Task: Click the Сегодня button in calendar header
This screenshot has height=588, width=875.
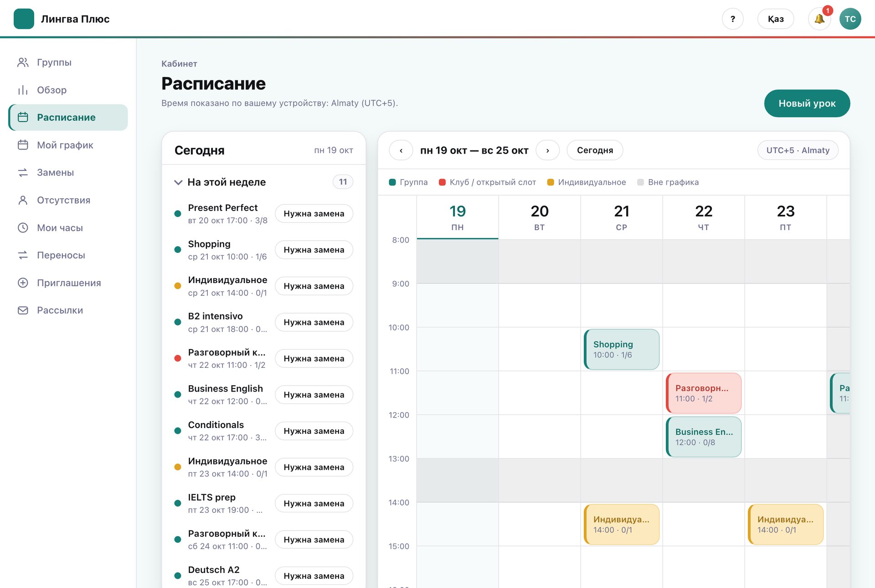Action: tap(595, 150)
